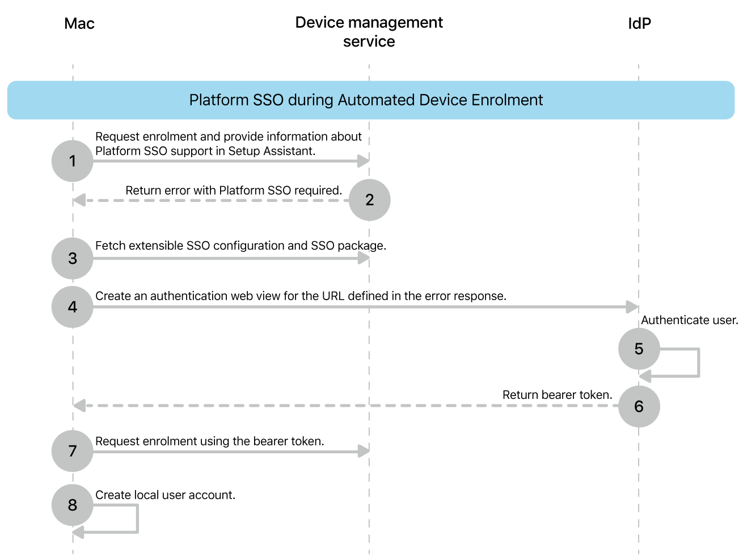Click the 'Request enrolment and provide information' text

coord(229,144)
